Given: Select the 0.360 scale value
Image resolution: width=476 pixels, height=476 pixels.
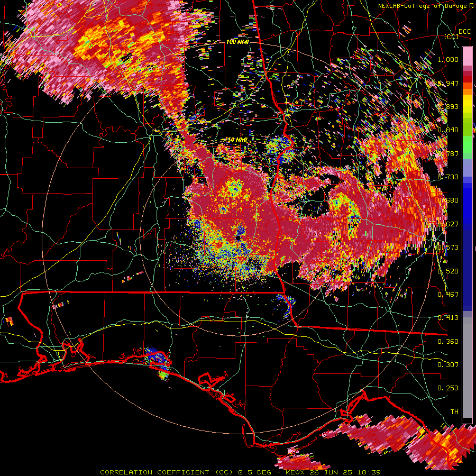Looking at the screenshot, I should pos(448,342).
